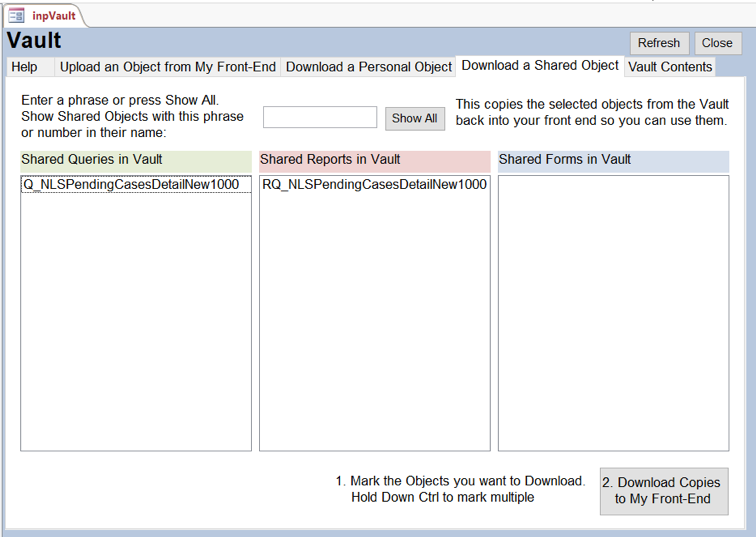Click the Close button beside Refresh
Image resolution: width=756 pixels, height=537 pixels.
coord(717,43)
